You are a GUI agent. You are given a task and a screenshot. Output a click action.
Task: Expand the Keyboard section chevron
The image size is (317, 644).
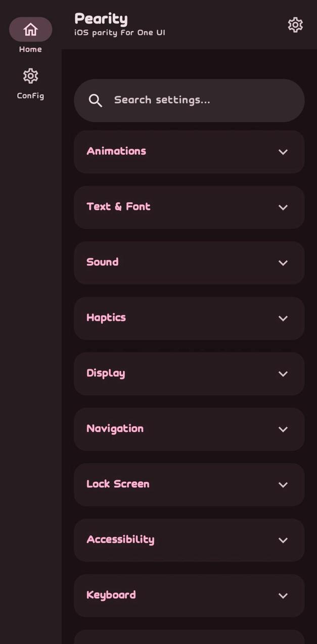(283, 596)
